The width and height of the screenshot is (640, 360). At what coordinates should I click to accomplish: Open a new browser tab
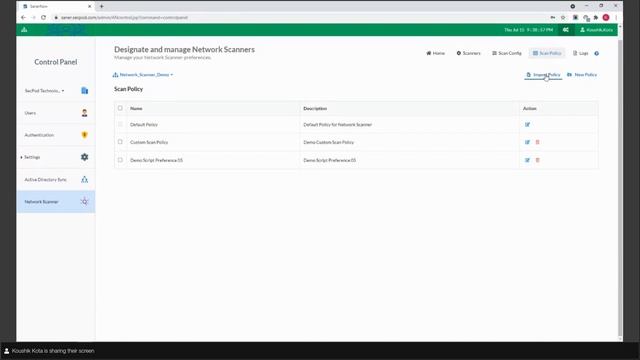pyautogui.click(x=102, y=6)
